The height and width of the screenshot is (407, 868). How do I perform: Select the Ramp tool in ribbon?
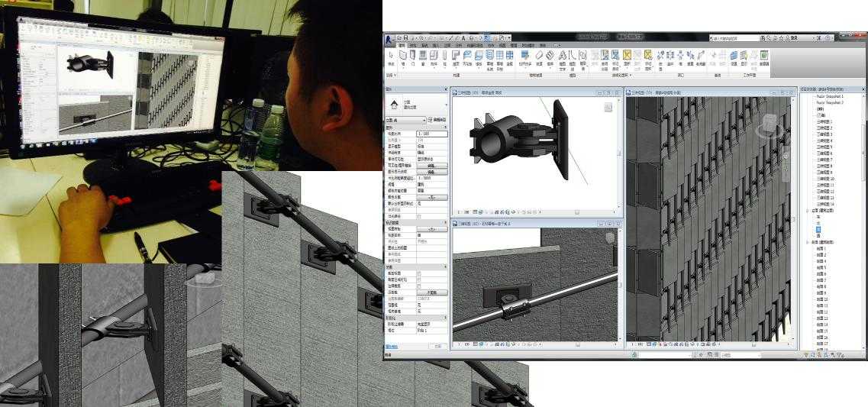tap(539, 57)
